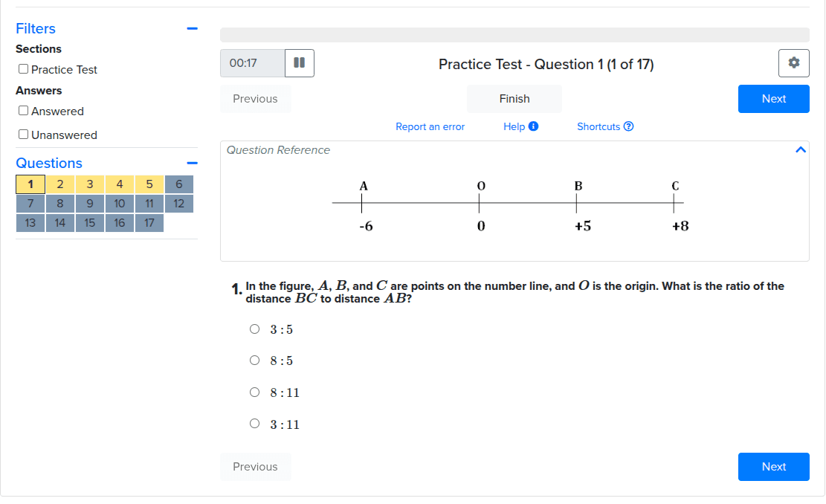Select answer option 3 : 5
Viewport: 826px width, 504px height.
(254, 329)
